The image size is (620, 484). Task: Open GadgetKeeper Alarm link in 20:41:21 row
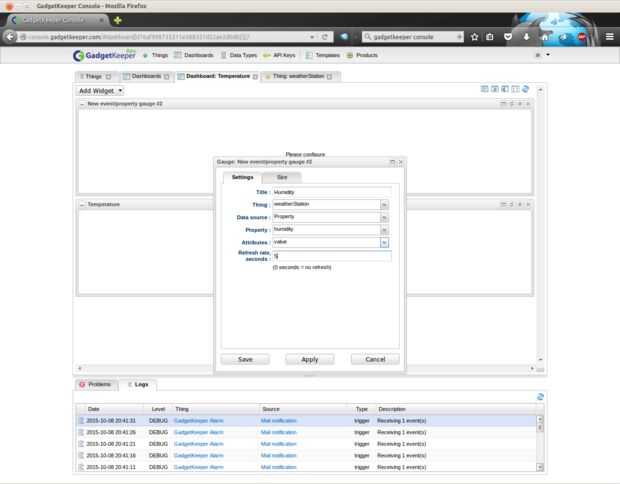click(199, 444)
